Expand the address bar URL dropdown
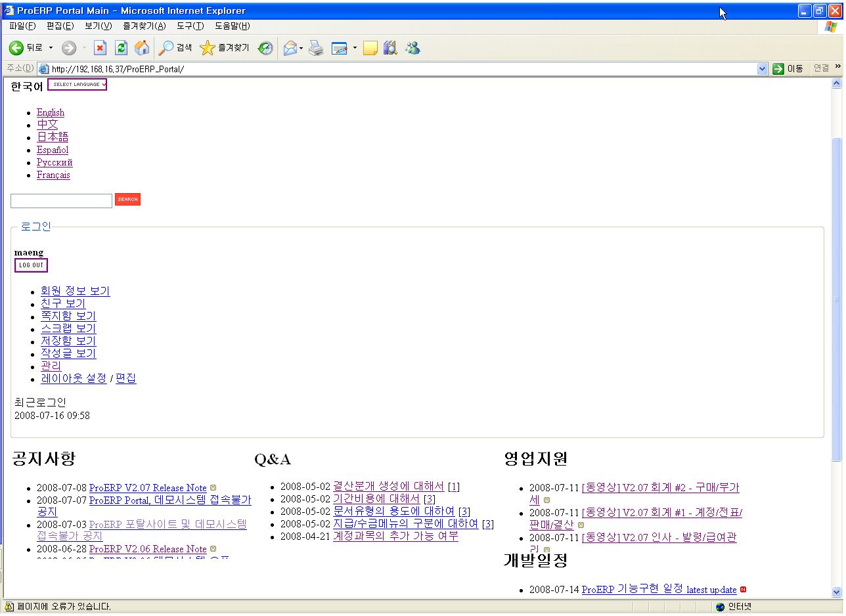 click(762, 68)
